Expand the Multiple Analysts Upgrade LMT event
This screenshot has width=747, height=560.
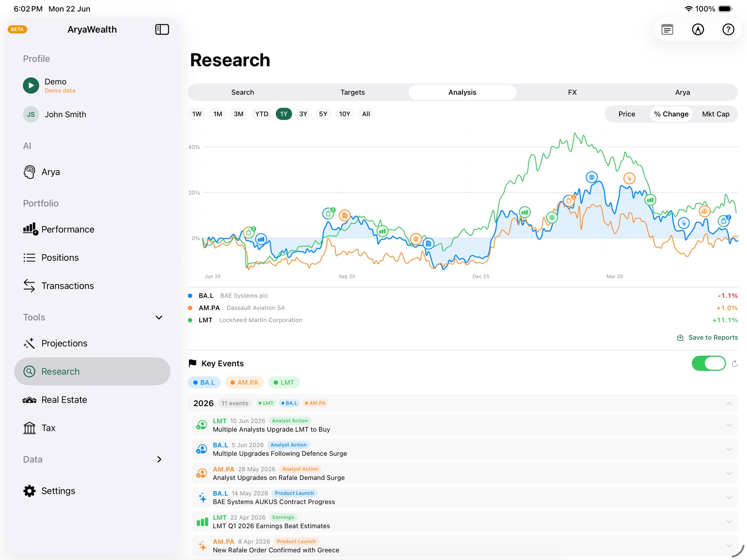729,425
